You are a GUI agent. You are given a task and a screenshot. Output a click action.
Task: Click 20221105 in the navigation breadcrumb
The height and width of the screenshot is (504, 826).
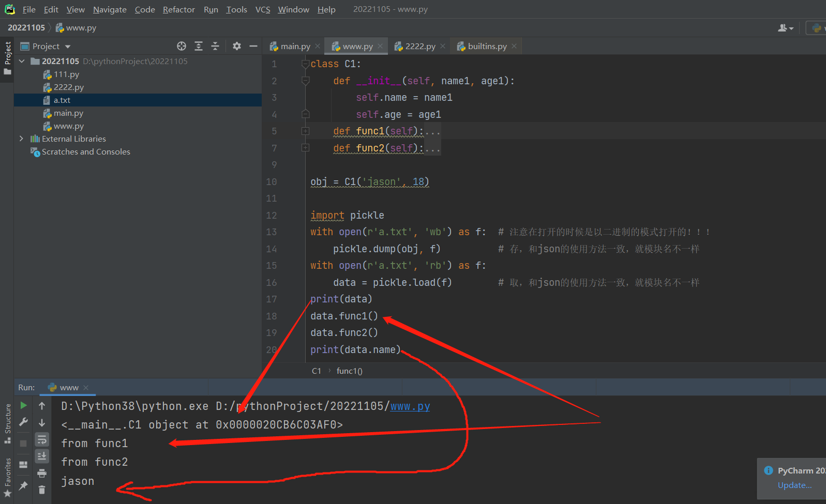[26, 28]
